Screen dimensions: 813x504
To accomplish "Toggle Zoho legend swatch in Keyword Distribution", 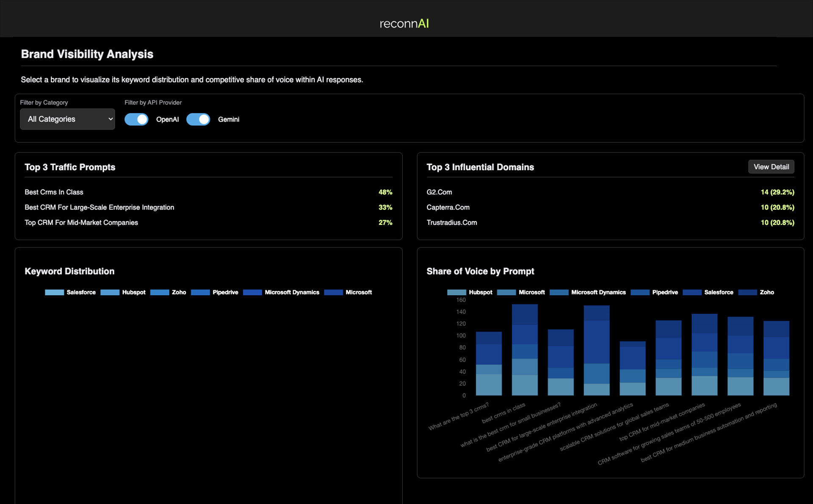I will click(x=160, y=292).
